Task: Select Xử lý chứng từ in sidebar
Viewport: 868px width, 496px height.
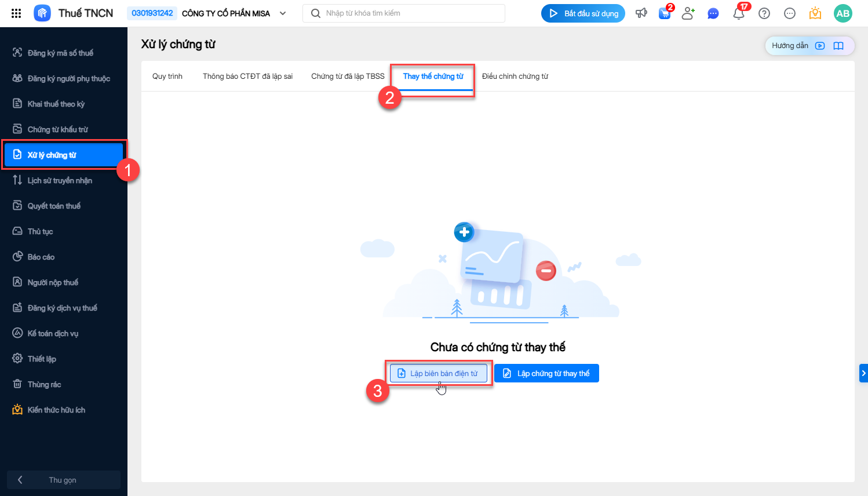Action: click(64, 155)
